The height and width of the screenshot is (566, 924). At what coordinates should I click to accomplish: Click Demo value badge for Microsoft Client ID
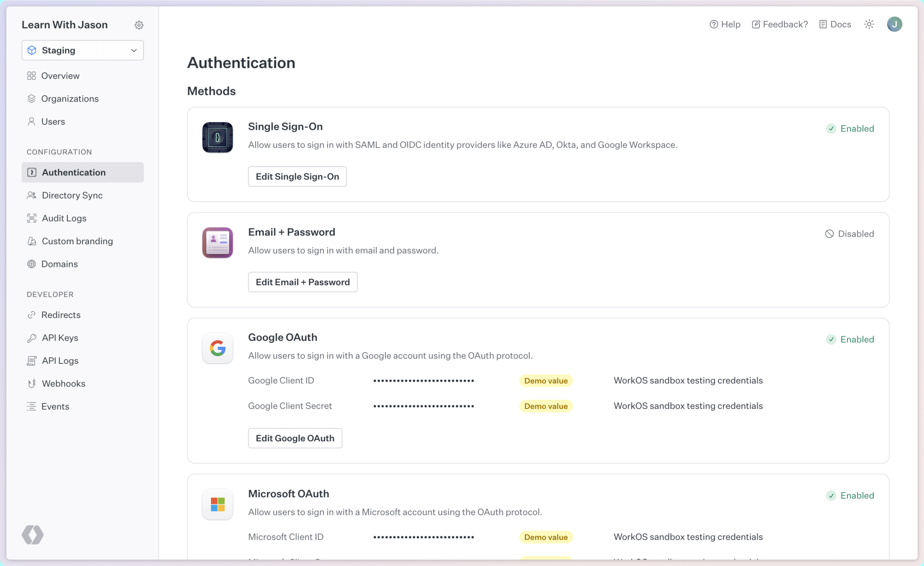coord(546,537)
